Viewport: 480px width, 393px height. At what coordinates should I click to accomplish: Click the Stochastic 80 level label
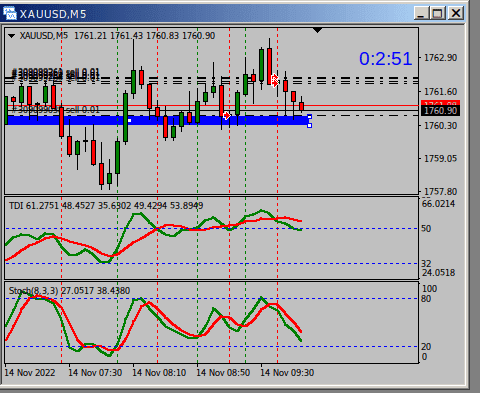(426, 299)
